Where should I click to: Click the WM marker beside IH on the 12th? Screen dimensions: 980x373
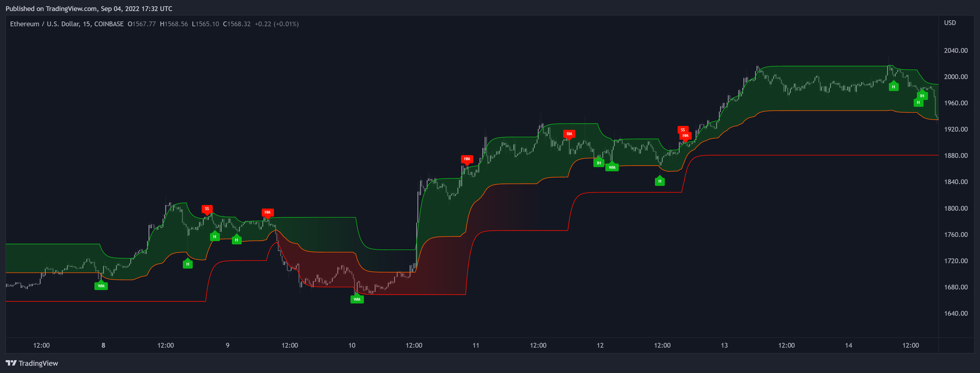612,167
